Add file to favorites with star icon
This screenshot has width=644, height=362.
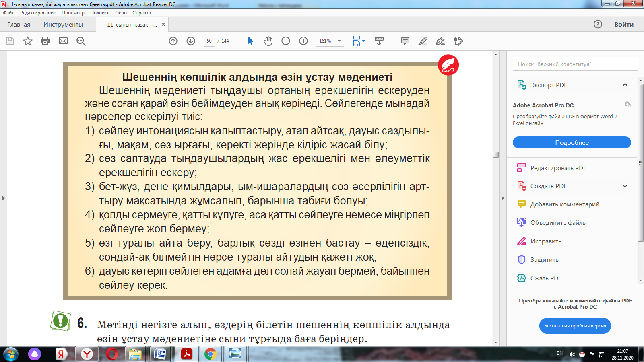pyautogui.click(x=28, y=41)
